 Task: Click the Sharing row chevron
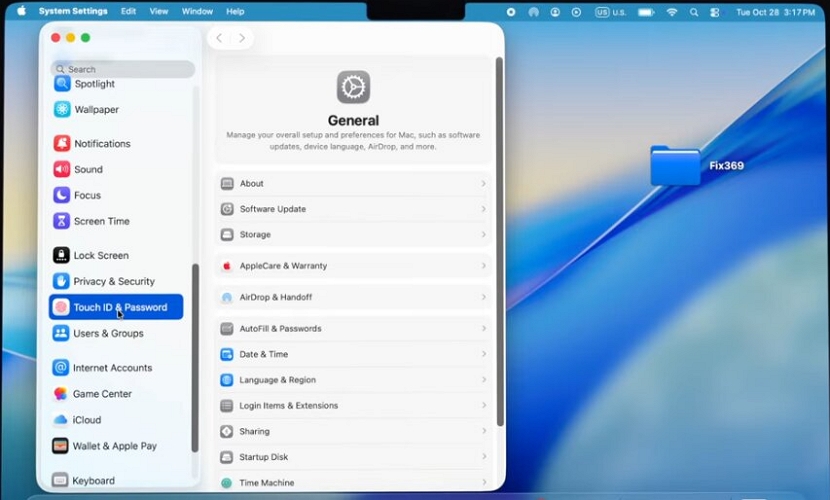tap(483, 431)
